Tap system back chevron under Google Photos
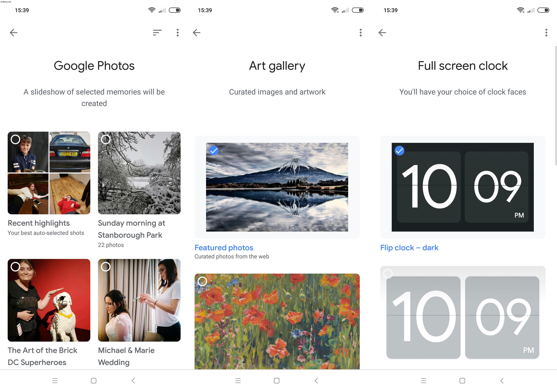This screenshot has height=392, width=557. [x=133, y=380]
